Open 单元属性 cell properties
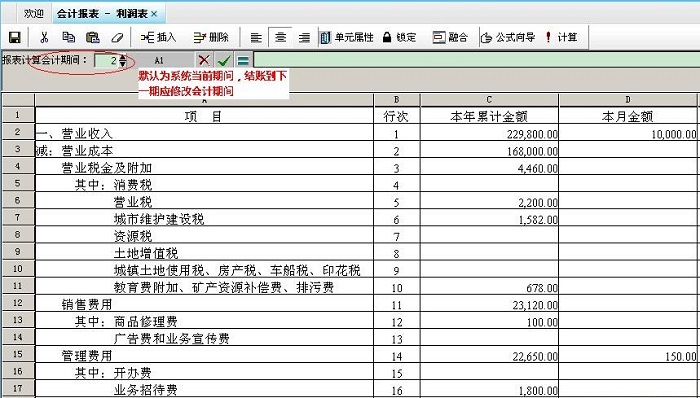700x398 pixels. pyautogui.click(x=346, y=37)
